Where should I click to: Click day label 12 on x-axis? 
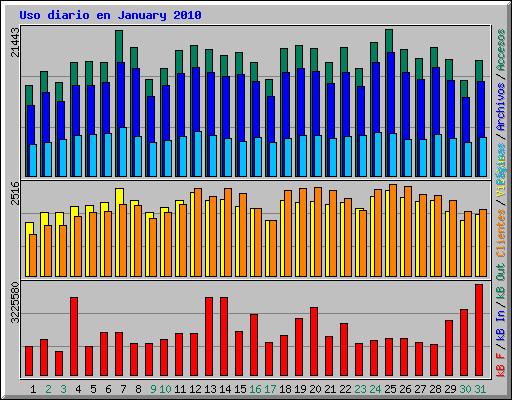point(195,389)
